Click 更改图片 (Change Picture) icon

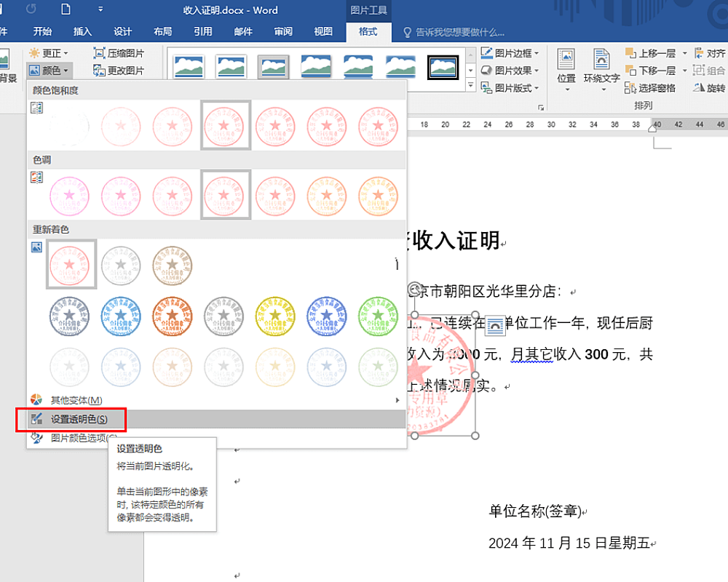[x=100, y=71]
